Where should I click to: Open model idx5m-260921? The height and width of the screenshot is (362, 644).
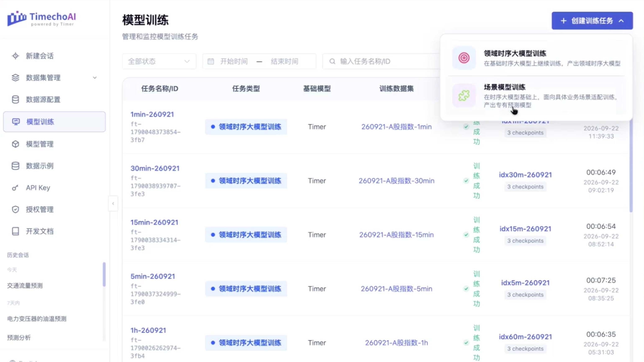pos(525,283)
